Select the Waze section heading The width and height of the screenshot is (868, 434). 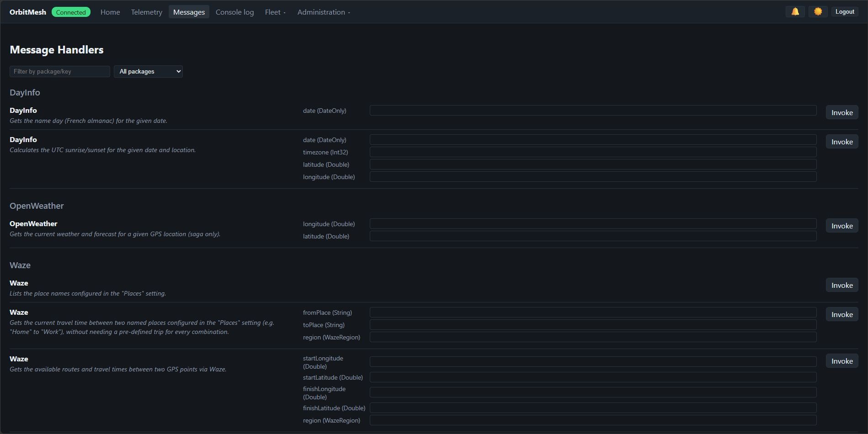[20, 265]
